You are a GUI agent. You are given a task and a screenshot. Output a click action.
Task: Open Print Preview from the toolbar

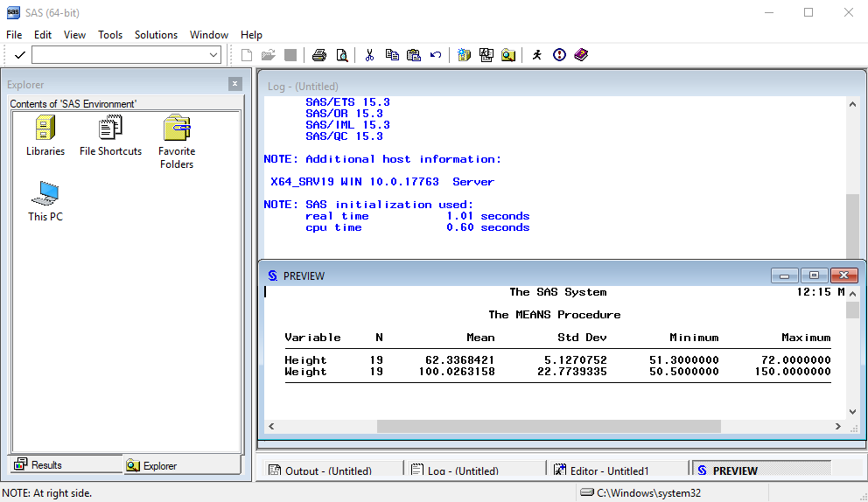(341, 55)
